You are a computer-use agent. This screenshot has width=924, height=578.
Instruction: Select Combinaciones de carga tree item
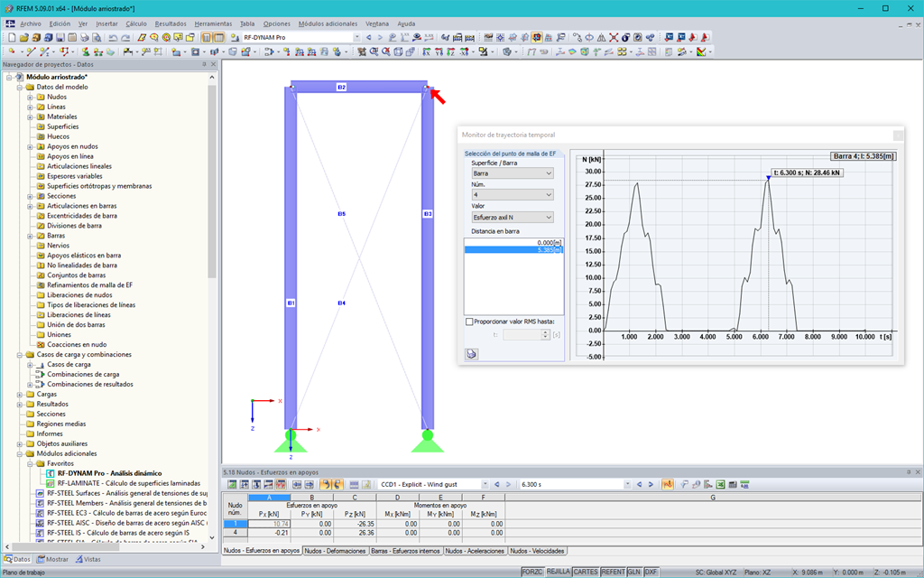pos(83,375)
